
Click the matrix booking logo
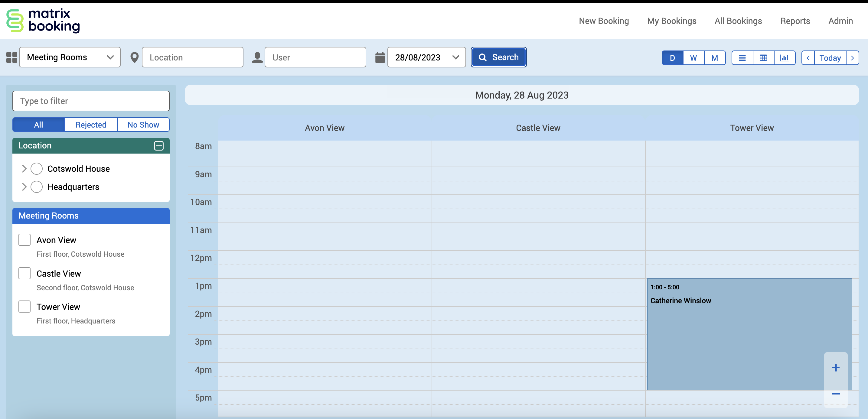[x=43, y=21]
